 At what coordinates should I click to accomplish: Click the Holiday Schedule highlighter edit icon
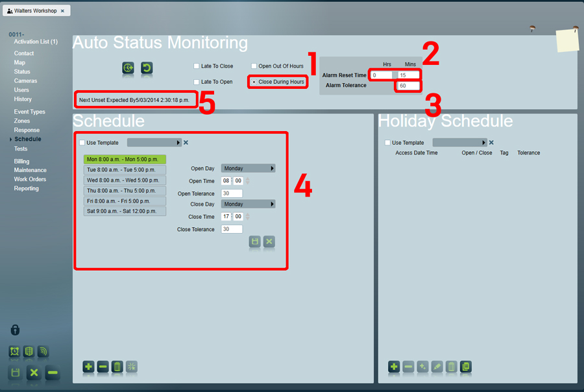click(437, 367)
